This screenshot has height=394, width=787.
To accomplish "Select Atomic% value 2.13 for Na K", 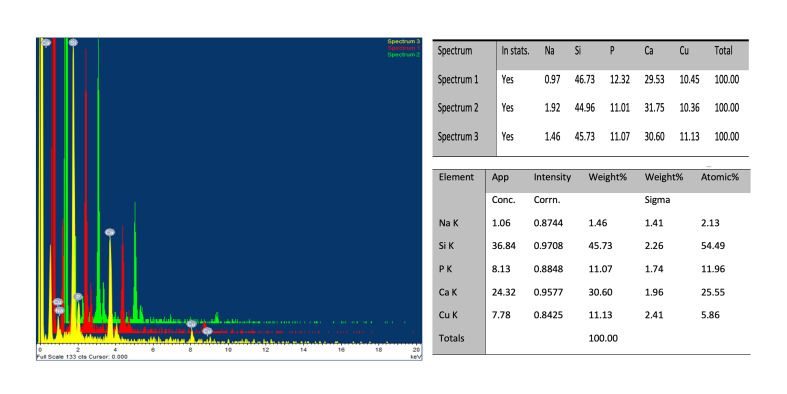I will [710, 223].
